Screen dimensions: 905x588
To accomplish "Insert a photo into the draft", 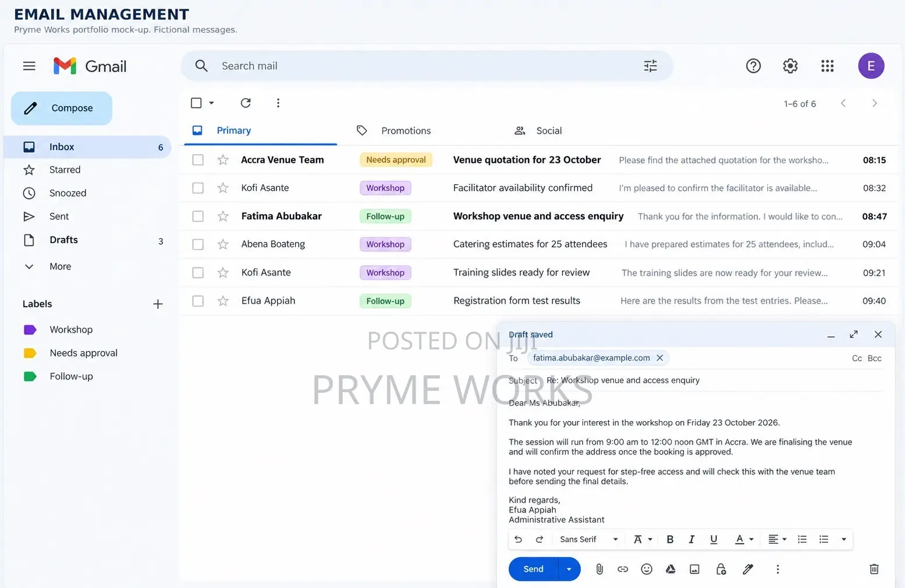I will 694,569.
